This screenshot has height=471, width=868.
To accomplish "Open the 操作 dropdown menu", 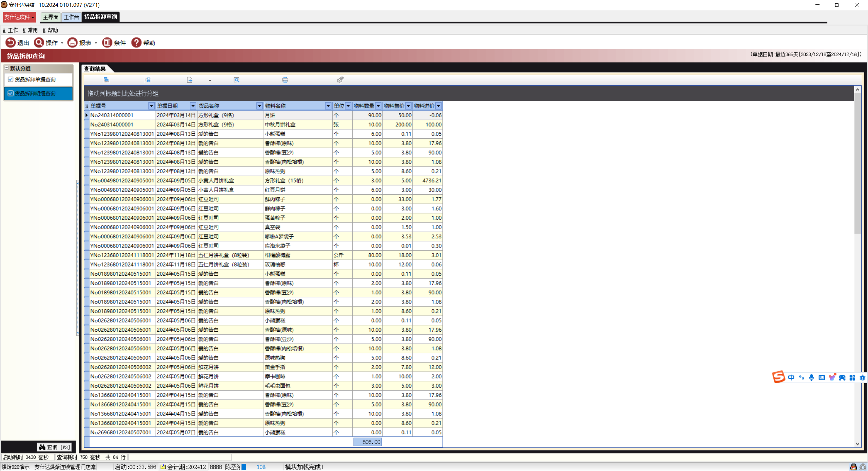I will pos(62,43).
